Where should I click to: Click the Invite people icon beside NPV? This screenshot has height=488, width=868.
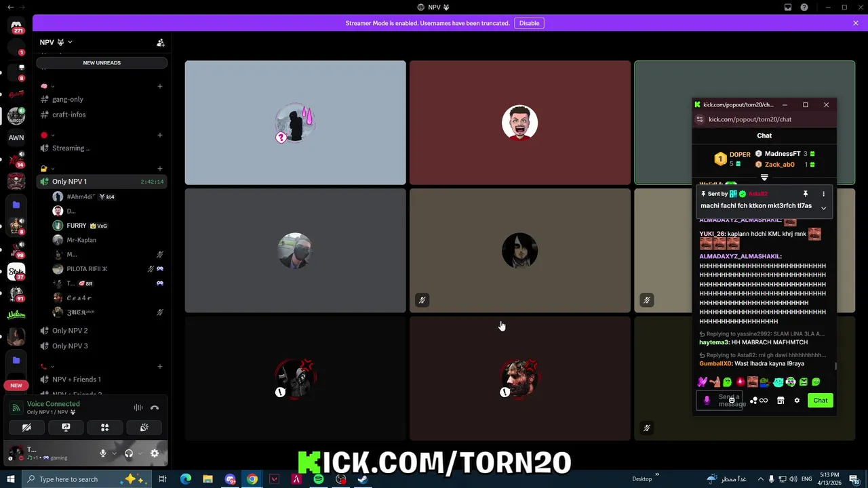[161, 42]
